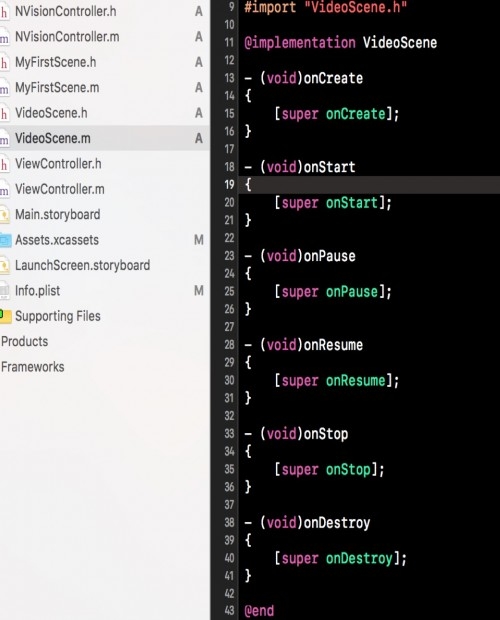Open the VideoScene.h header file
Screen dimensions: 500x620
51,113
